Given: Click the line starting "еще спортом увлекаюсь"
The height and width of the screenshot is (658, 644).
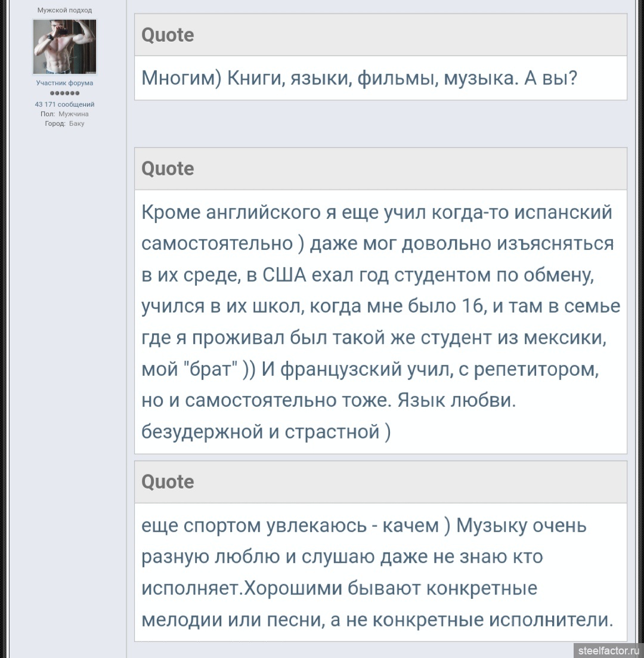Looking at the screenshot, I should pyautogui.click(x=364, y=526).
